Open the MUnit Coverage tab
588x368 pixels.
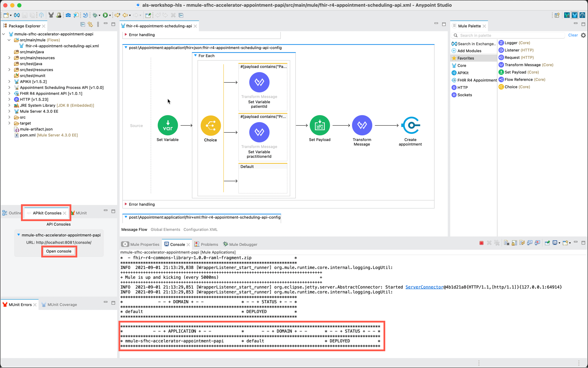coord(59,305)
